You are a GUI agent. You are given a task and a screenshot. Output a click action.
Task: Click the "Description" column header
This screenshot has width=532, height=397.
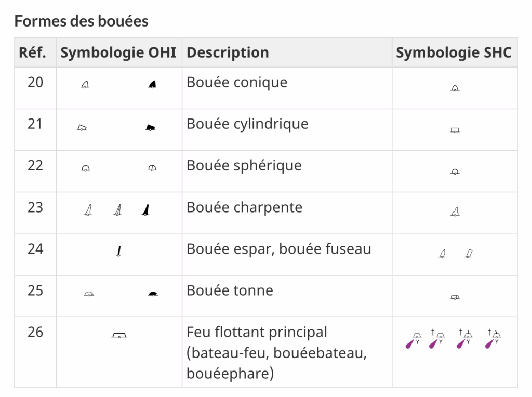point(228,52)
